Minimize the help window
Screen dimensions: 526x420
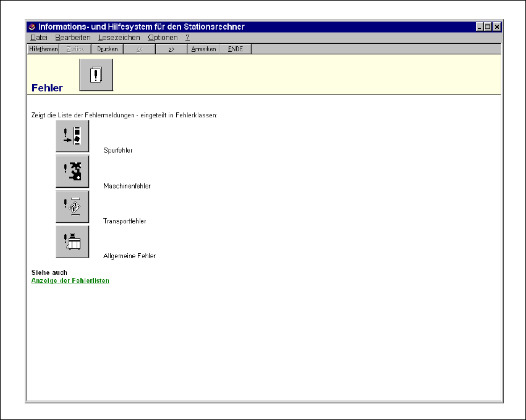480,27
